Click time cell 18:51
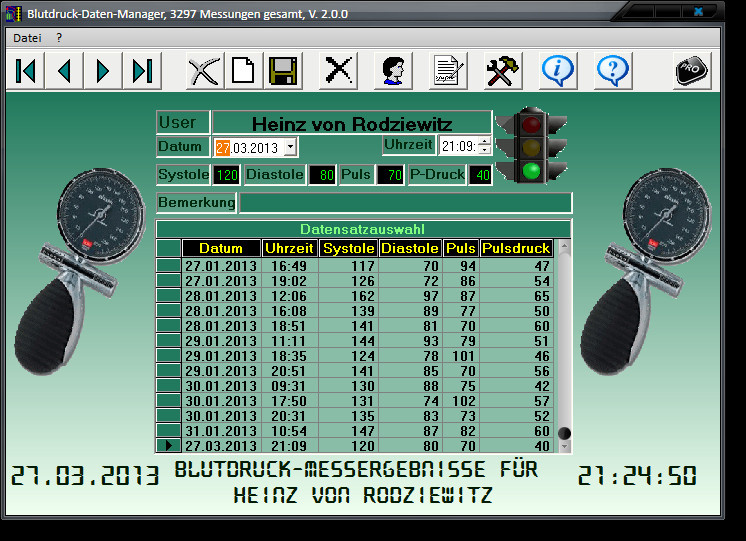The width and height of the screenshot is (746, 541). click(289, 326)
